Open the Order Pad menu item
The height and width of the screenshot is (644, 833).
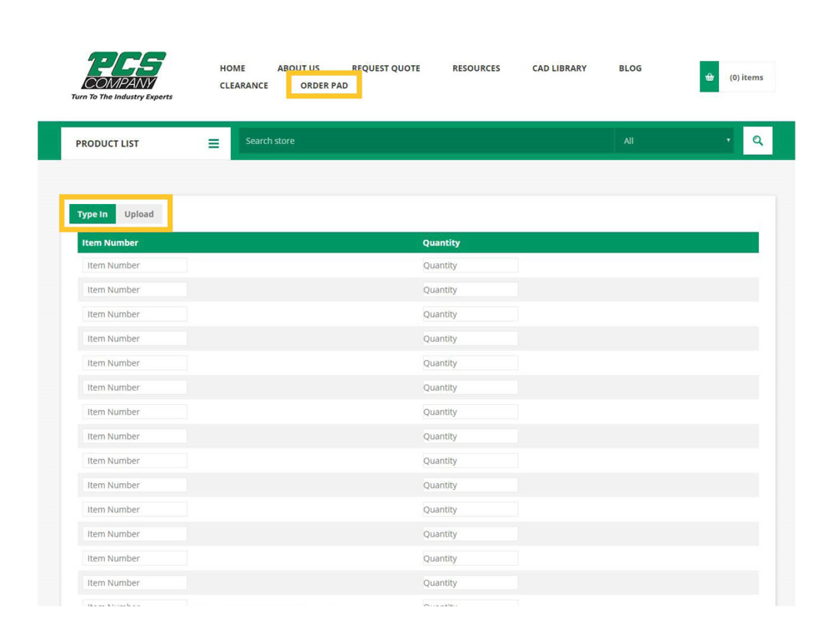click(324, 85)
